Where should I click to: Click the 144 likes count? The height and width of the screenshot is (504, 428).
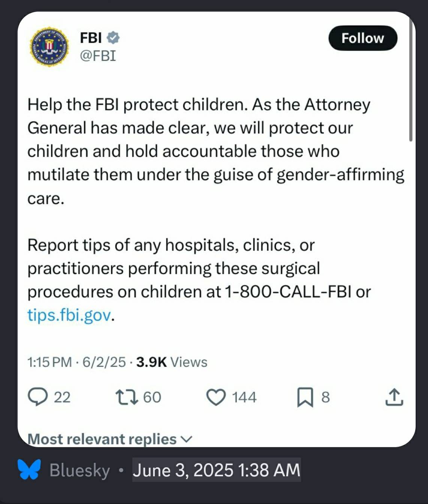coord(244,397)
